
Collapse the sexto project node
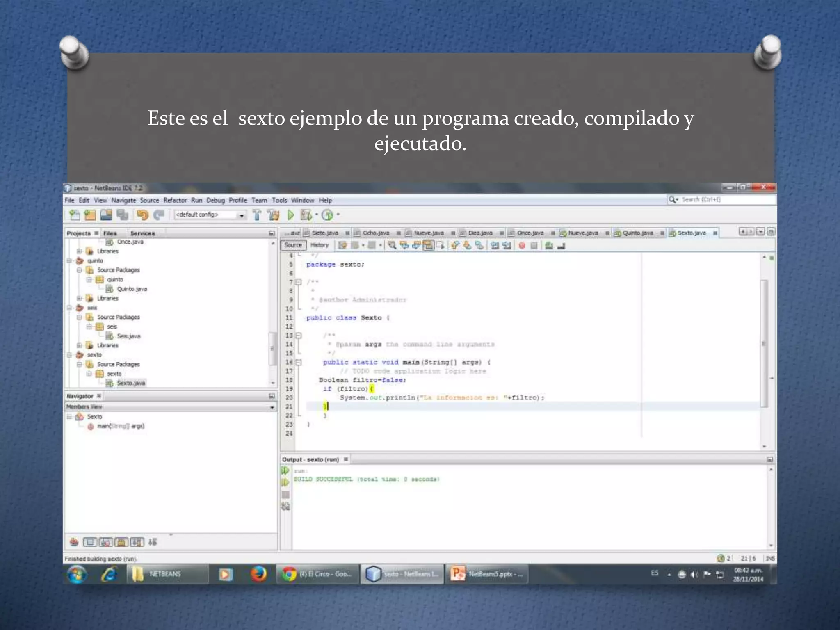point(70,355)
